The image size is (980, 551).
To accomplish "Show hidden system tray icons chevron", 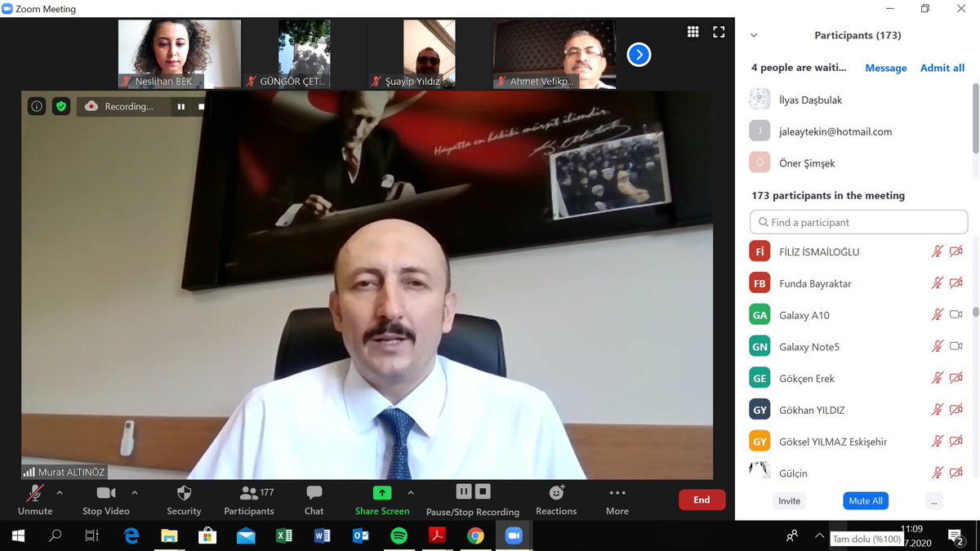I will coord(819,536).
